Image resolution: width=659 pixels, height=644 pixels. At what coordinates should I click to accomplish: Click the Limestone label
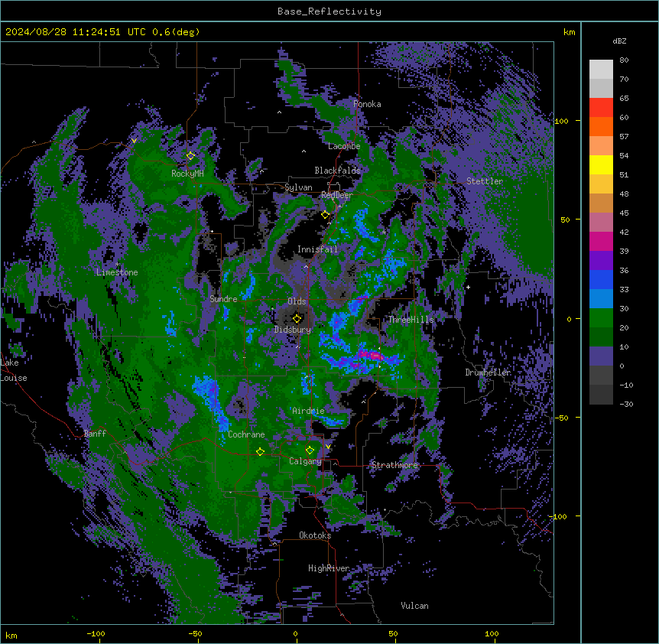[117, 272]
